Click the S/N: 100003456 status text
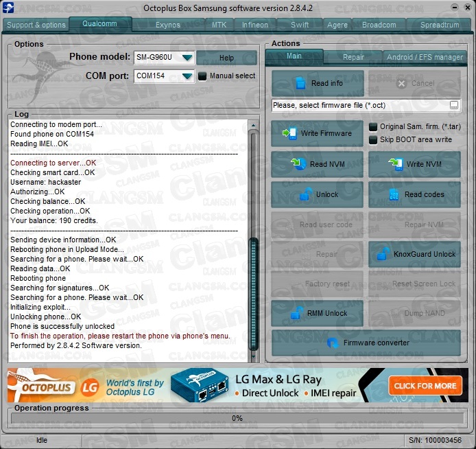Viewport: 476px width, 449px height. tap(435, 440)
